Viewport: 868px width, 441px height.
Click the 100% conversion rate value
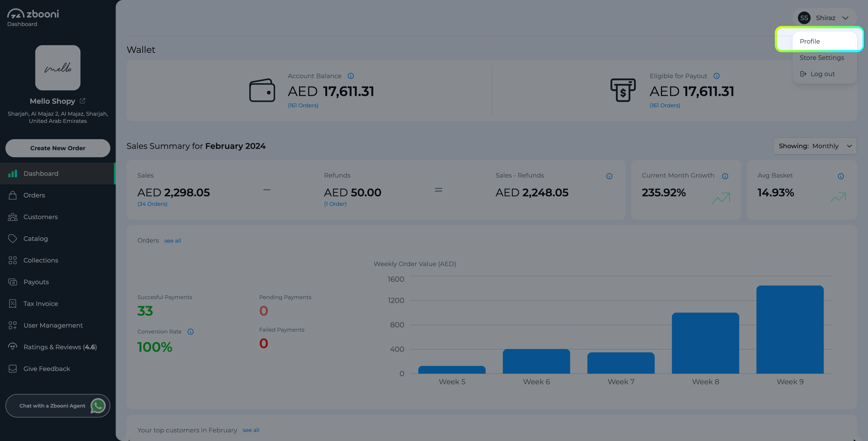click(x=155, y=347)
